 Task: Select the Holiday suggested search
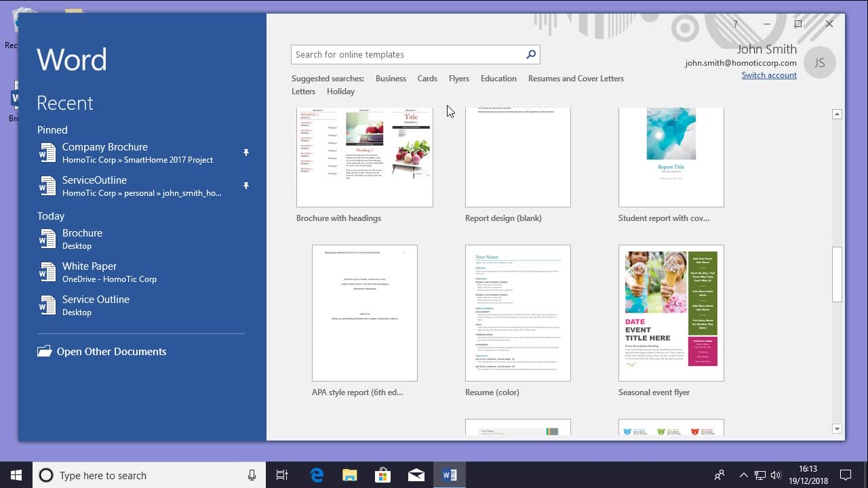click(x=340, y=91)
